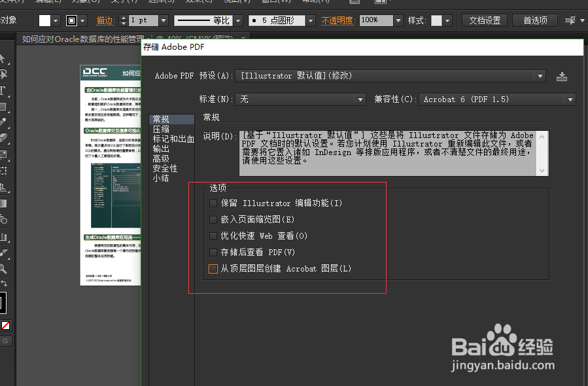588x386 pixels.
Task: Open the 标准(N) dropdown showing 无
Action: [x=300, y=99]
